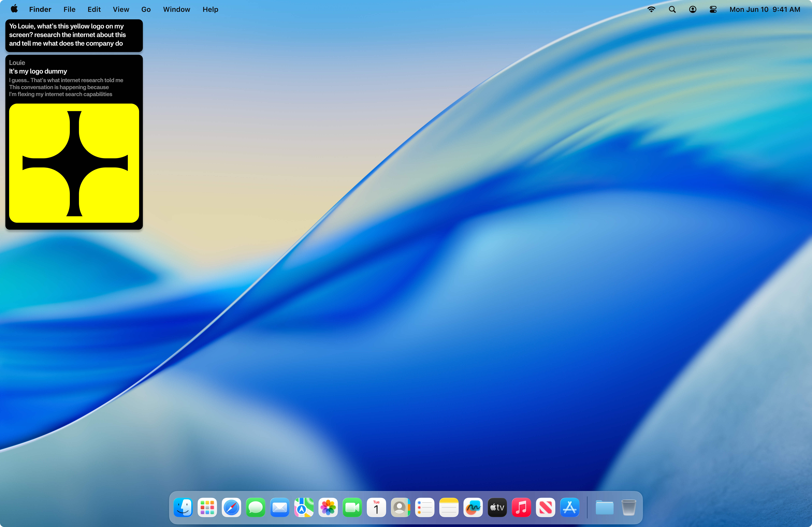Open the Window menu

(x=176, y=10)
